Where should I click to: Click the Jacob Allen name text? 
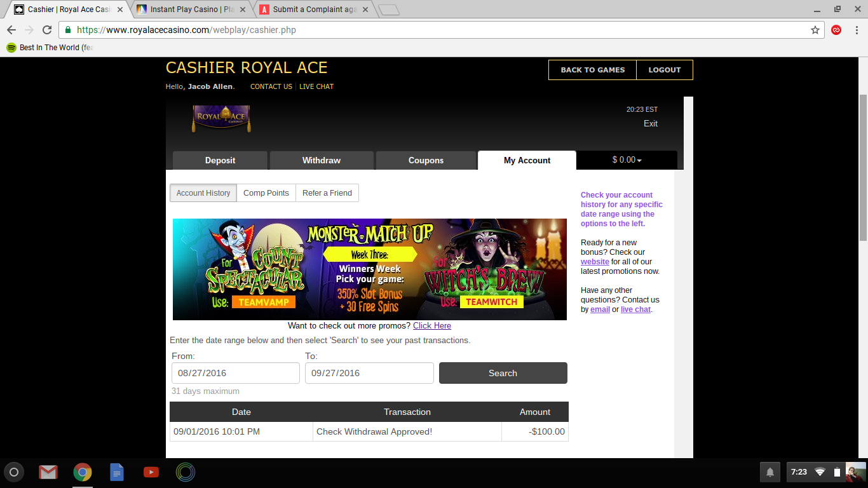(x=210, y=86)
